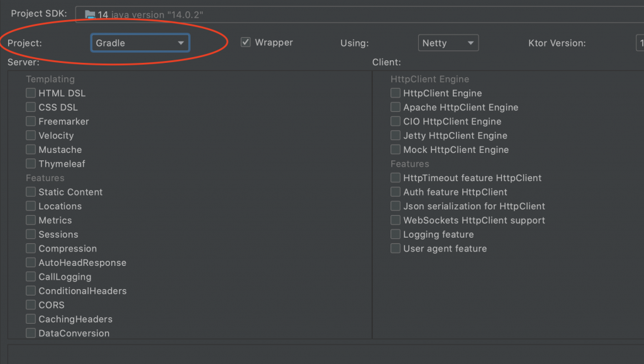Click the Client Features group header
Viewport: 644px width, 364px height.
[410, 163]
